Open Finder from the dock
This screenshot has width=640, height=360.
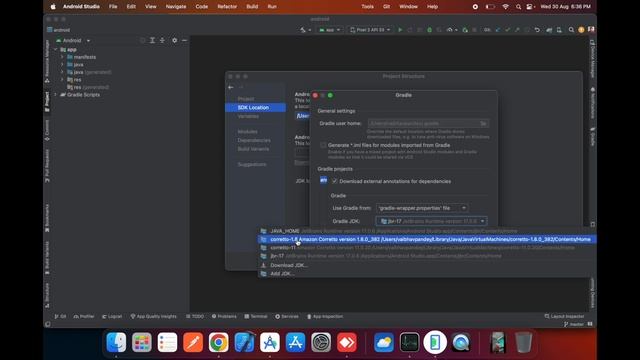pyautogui.click(x=116, y=342)
